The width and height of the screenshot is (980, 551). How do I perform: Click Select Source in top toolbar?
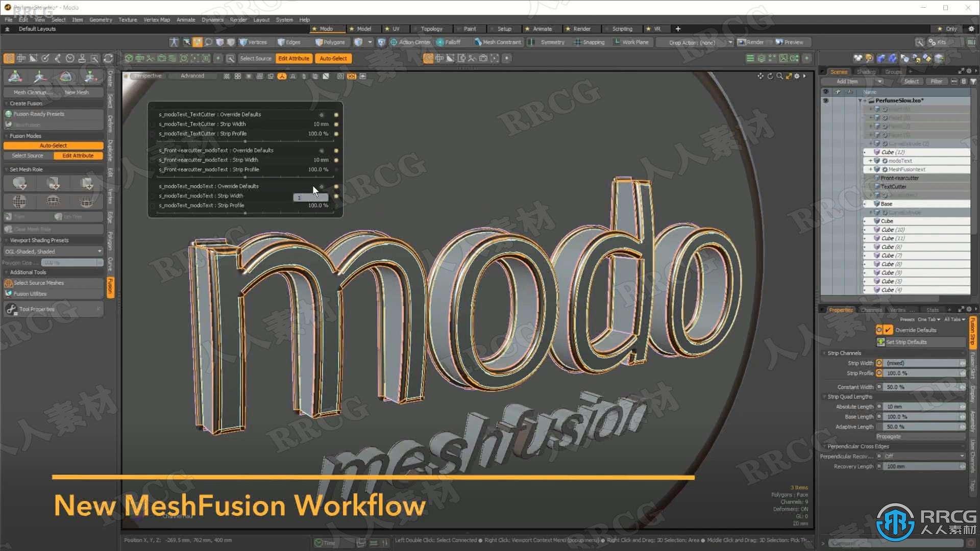(256, 58)
